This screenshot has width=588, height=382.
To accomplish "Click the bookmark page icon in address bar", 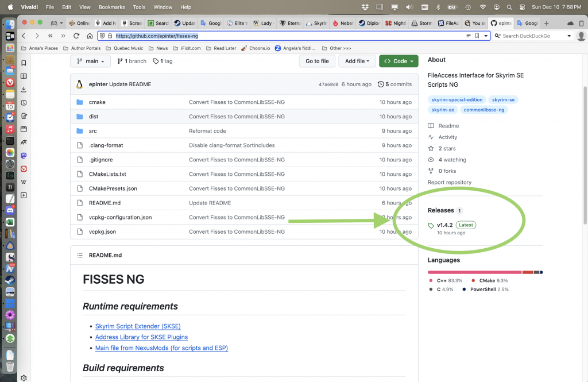I will pos(477,36).
